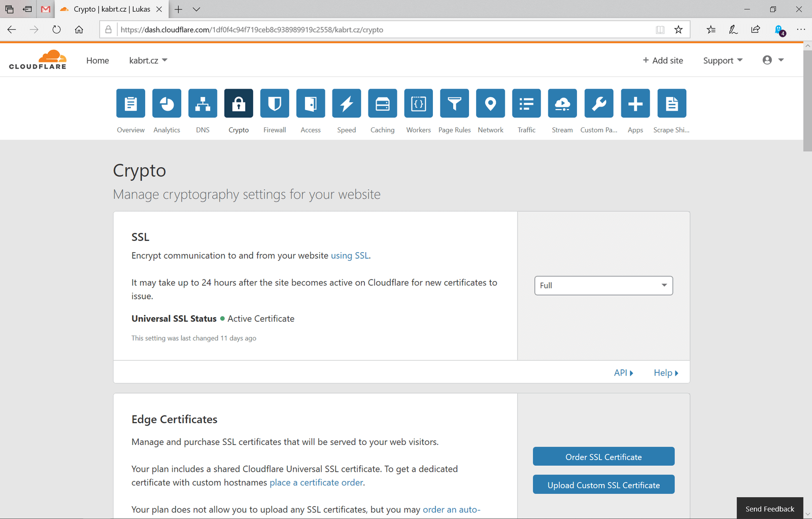Click the Send Feedback button
This screenshot has width=812, height=519.
tap(770, 508)
